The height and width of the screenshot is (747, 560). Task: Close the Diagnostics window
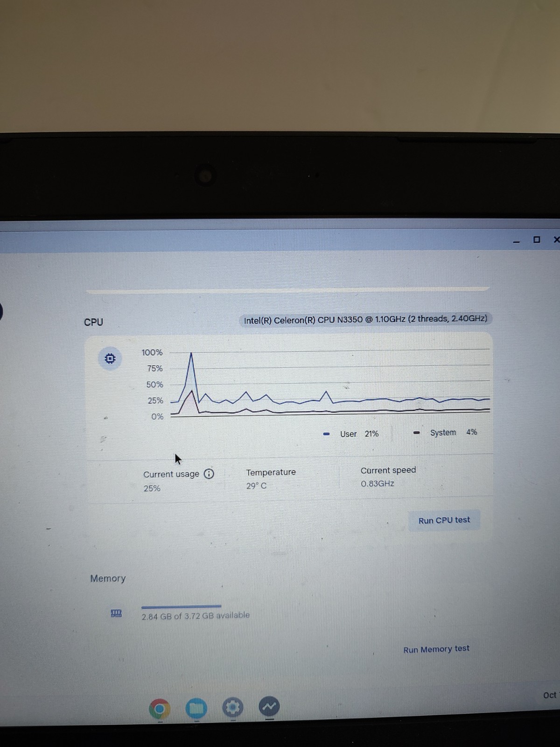[556, 240]
